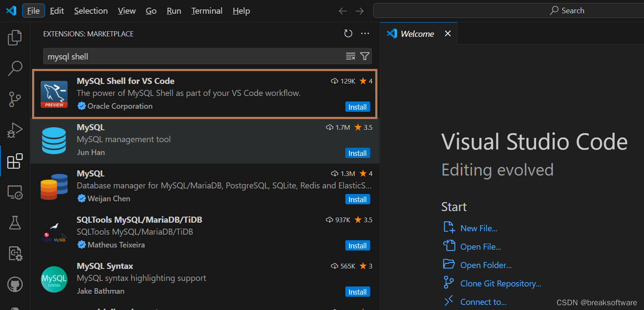Click the 'Matheus Teixeira' publisher name
Viewport: 644px width, 310px height.
point(116,245)
